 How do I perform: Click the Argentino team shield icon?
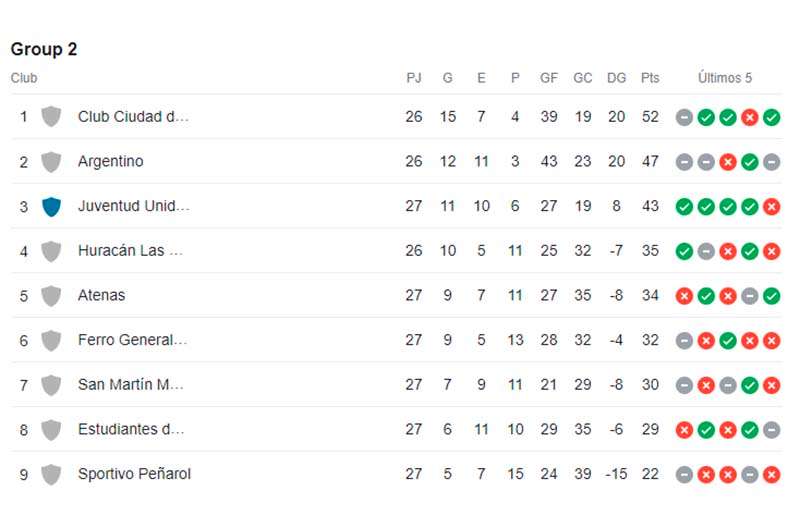(51, 162)
